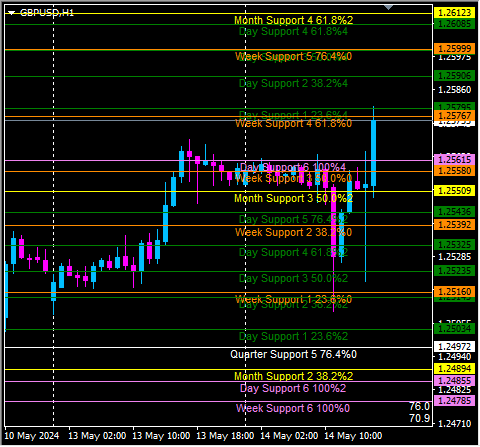
Task: Select the Week Support 6 100%0 label
Action: (x=293, y=408)
